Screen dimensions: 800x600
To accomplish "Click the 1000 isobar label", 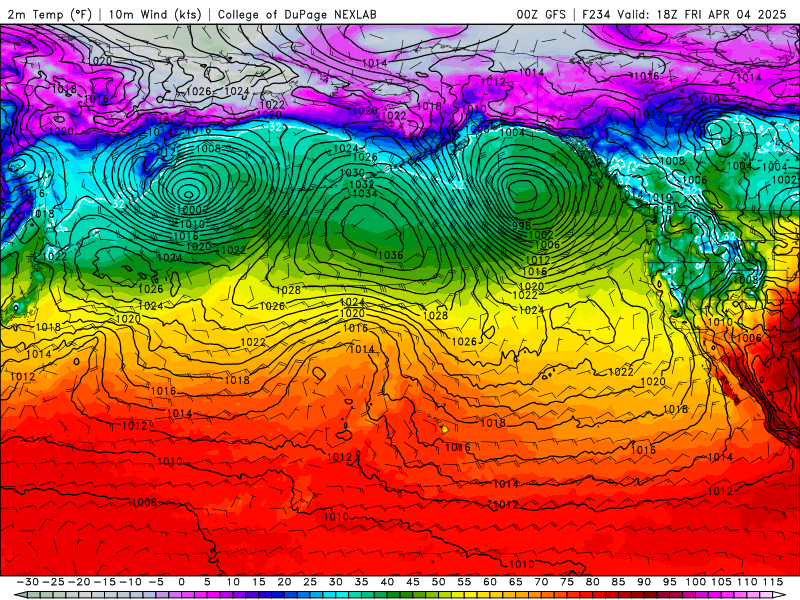I will [189, 210].
